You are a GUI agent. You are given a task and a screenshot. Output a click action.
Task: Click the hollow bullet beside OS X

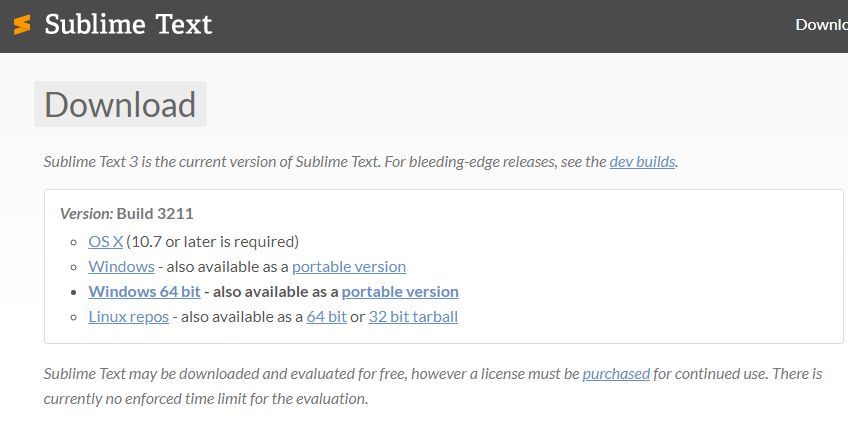coord(74,242)
